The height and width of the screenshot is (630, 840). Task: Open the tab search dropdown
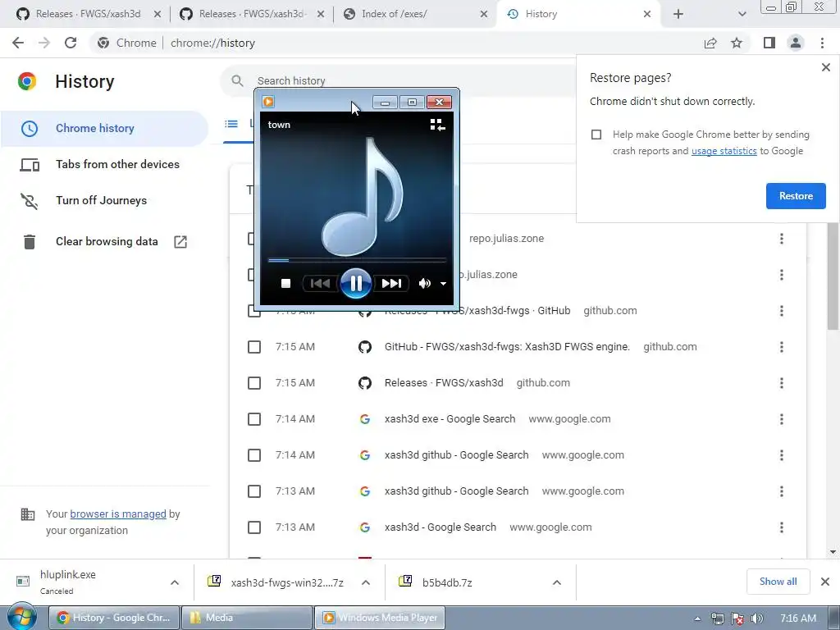click(742, 14)
